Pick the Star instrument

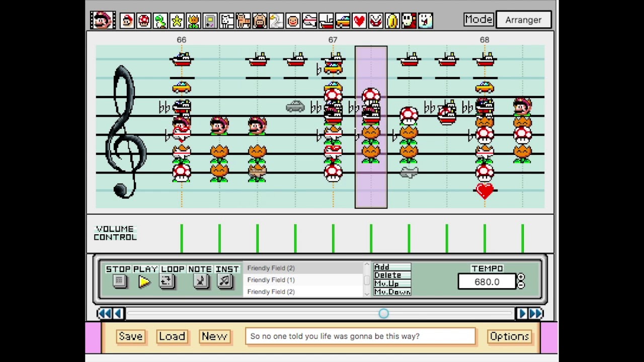pos(177,21)
